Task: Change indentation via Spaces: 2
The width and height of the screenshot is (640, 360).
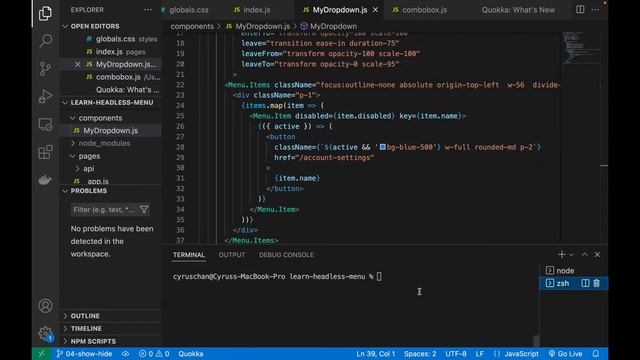Action: pos(420,354)
